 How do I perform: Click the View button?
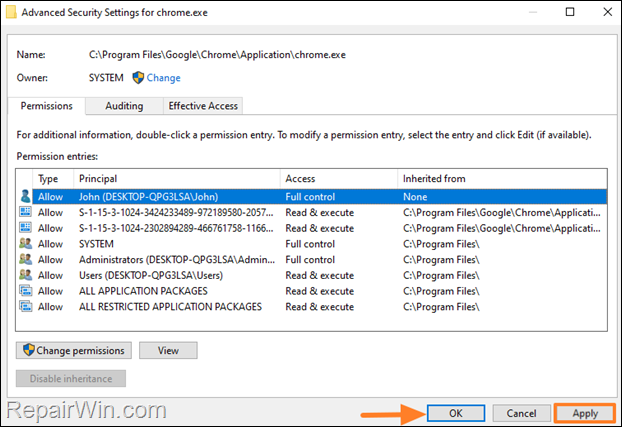coord(168,350)
